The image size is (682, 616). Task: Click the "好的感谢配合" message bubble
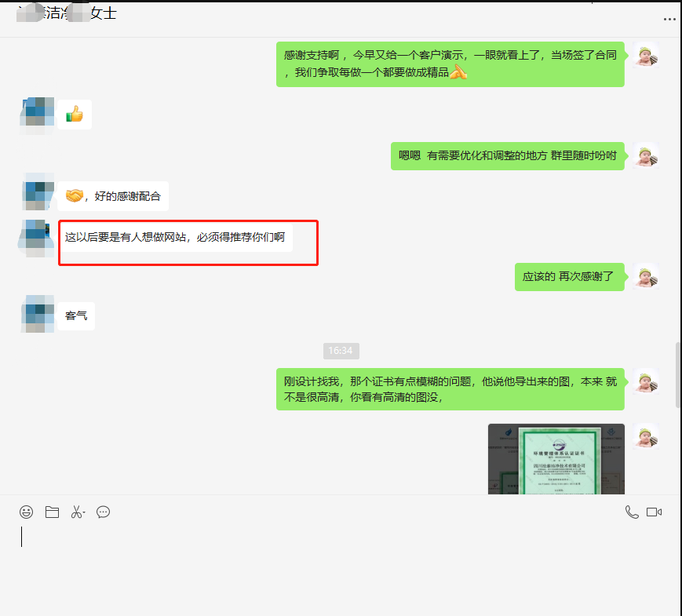pyautogui.click(x=113, y=196)
